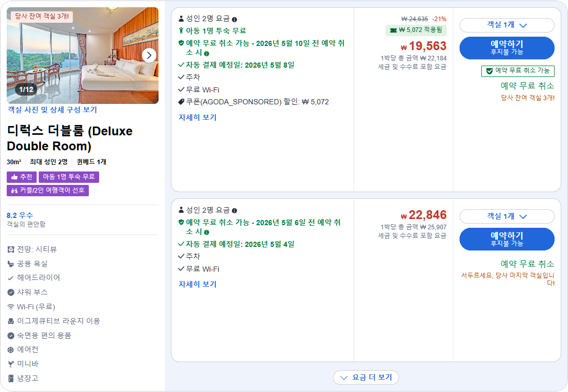
Task: Click the 예약하기 button on the 22,846 offer
Action: point(507,239)
